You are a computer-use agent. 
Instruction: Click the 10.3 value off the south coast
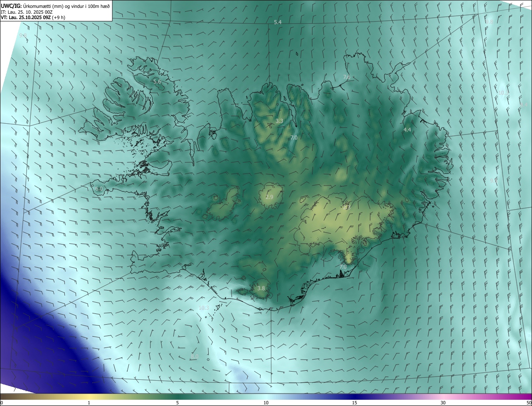click(x=204, y=308)
